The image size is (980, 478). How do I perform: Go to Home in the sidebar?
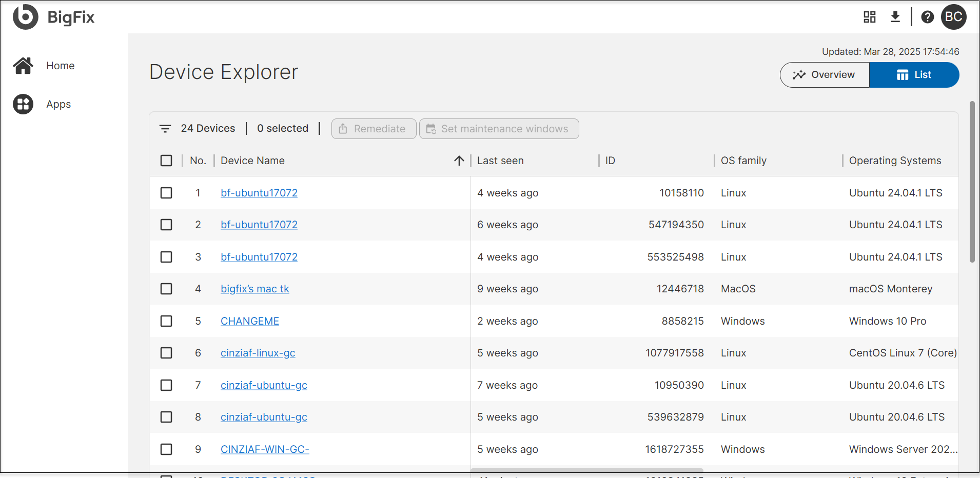pyautogui.click(x=61, y=66)
